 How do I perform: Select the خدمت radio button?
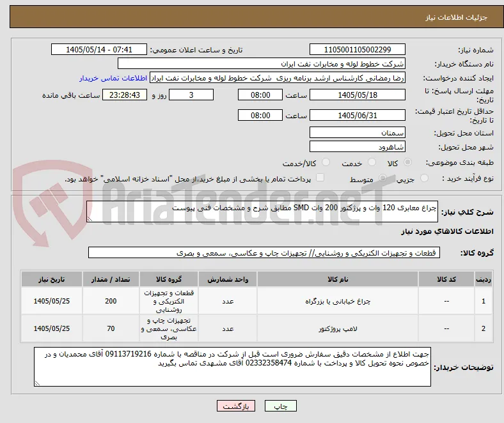pyautogui.click(x=372, y=162)
